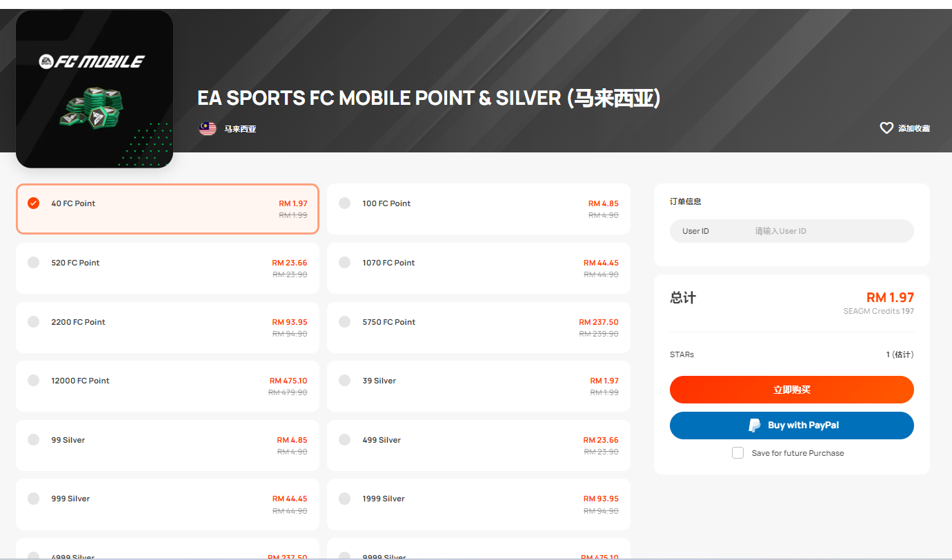Choose the 12000 FC Point package

168,386
